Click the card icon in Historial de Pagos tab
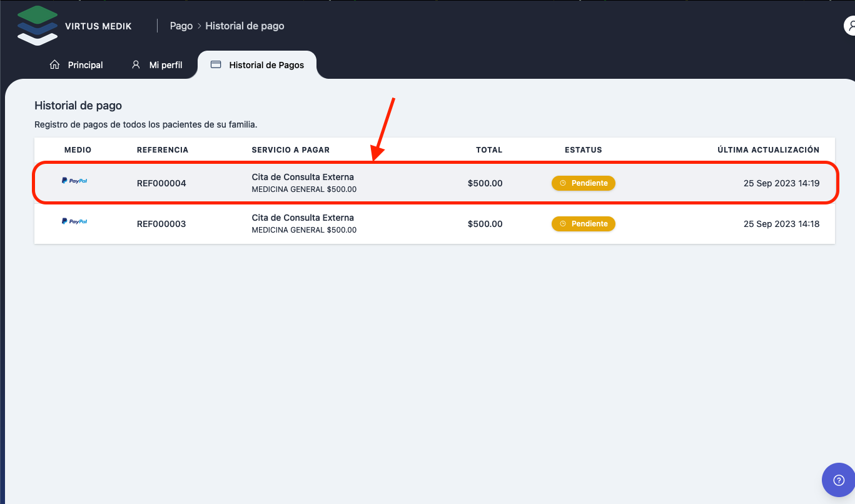855x504 pixels. 216,65
